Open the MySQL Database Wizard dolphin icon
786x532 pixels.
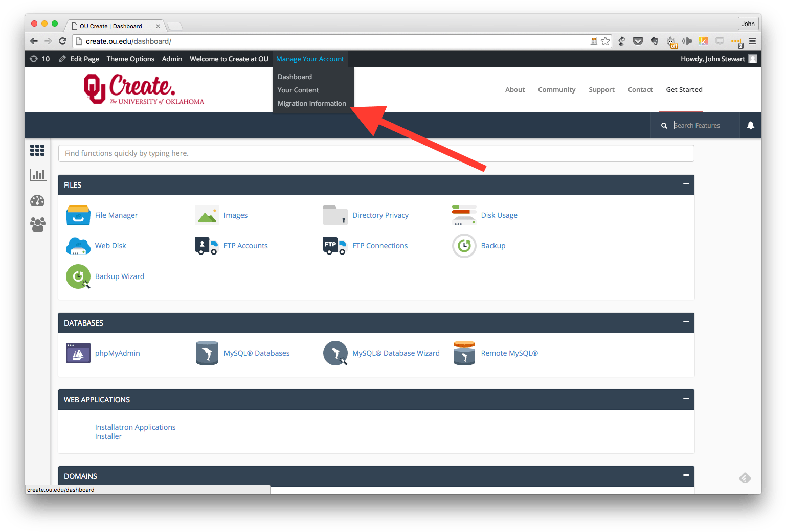(335, 353)
